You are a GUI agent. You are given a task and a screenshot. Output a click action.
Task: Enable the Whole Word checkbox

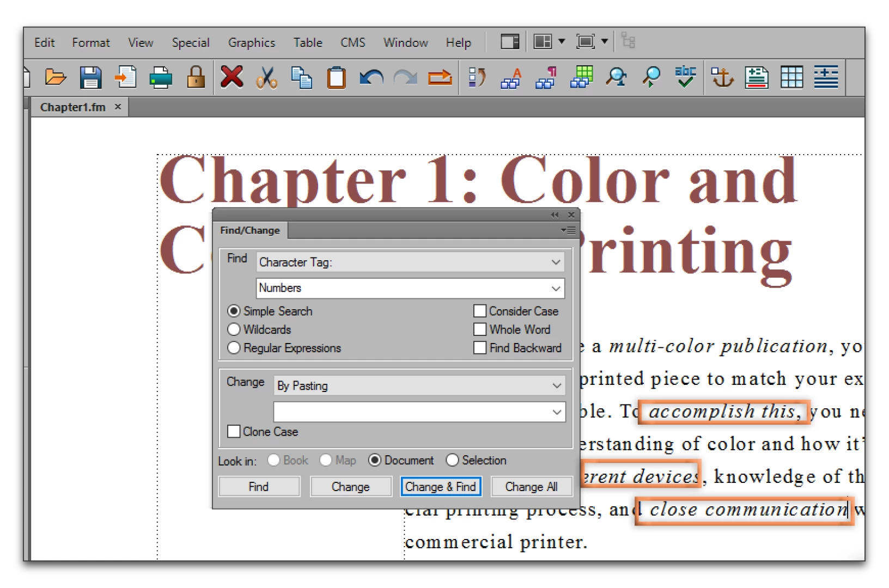(x=480, y=329)
